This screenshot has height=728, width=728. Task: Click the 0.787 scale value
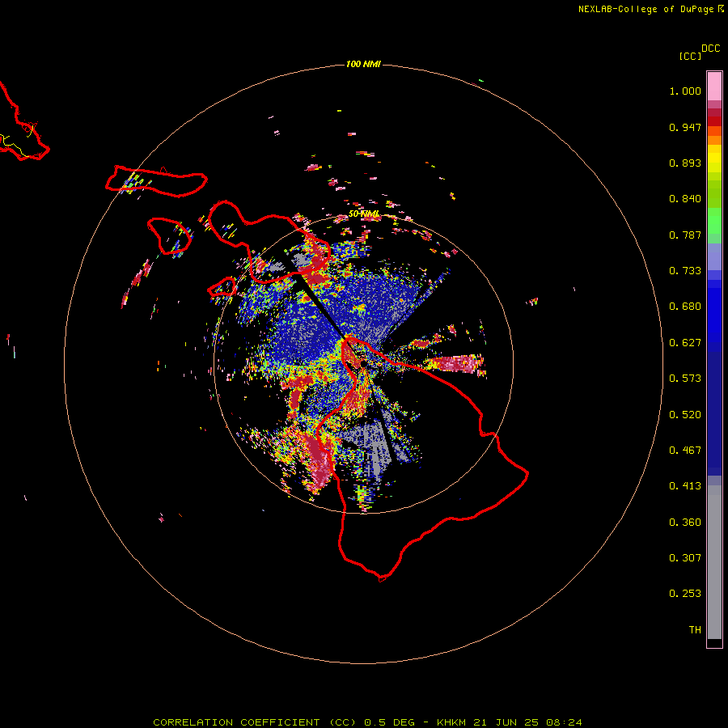click(685, 235)
